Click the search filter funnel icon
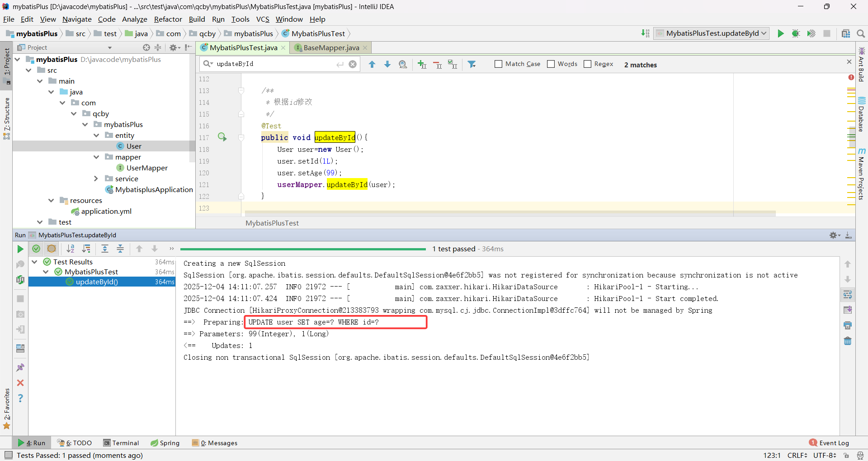 472,64
